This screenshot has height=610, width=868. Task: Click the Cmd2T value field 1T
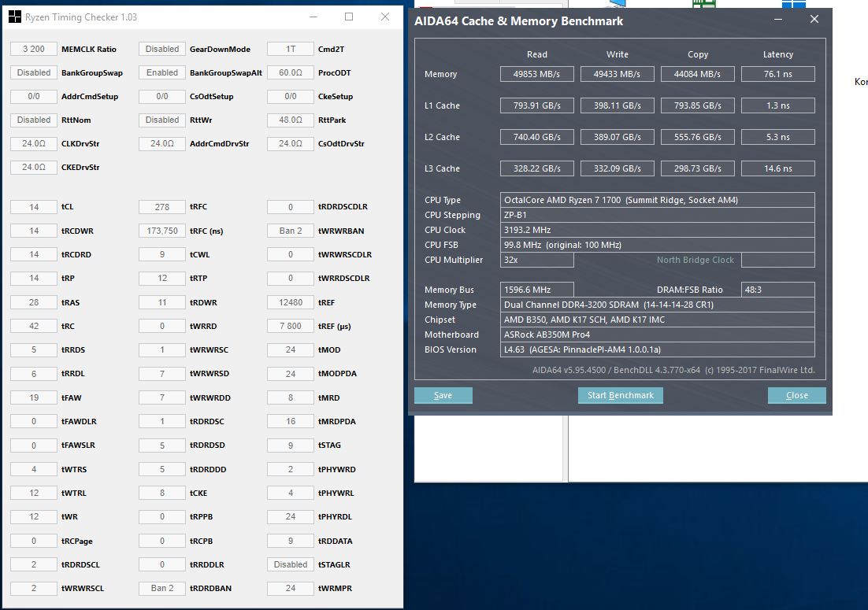click(x=291, y=50)
